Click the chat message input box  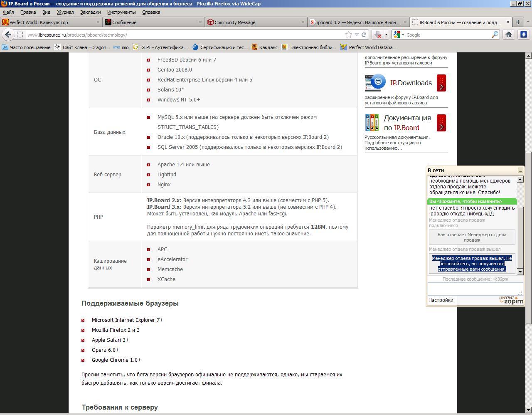click(475, 289)
